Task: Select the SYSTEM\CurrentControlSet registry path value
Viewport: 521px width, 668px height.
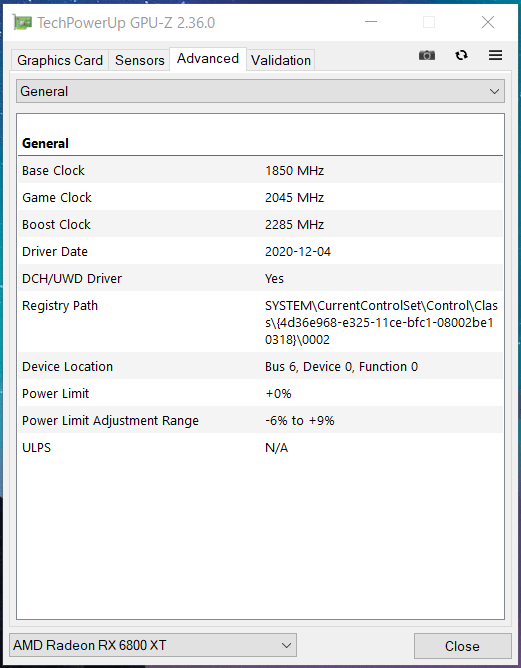Action: [381, 322]
